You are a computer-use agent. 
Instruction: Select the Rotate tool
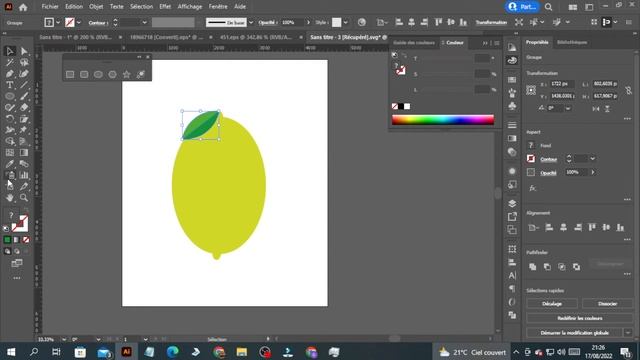coord(10,119)
